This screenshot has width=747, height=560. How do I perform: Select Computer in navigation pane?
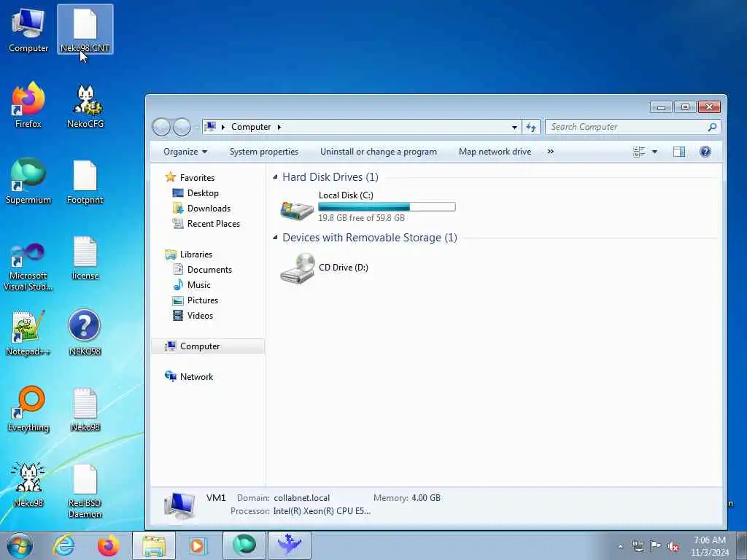[x=208, y=346]
